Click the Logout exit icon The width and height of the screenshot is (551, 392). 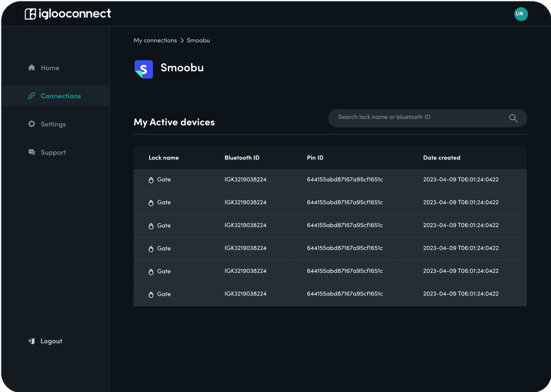32,341
